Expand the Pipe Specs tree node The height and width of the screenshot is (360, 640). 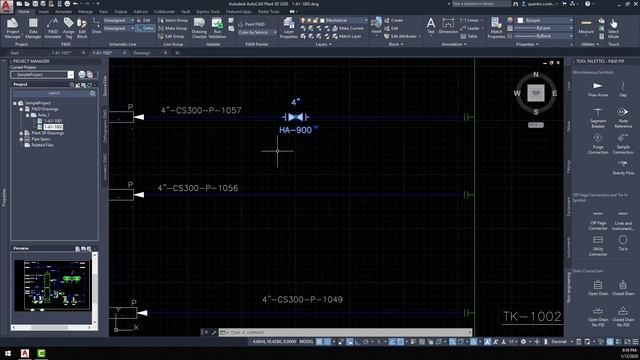point(21,139)
